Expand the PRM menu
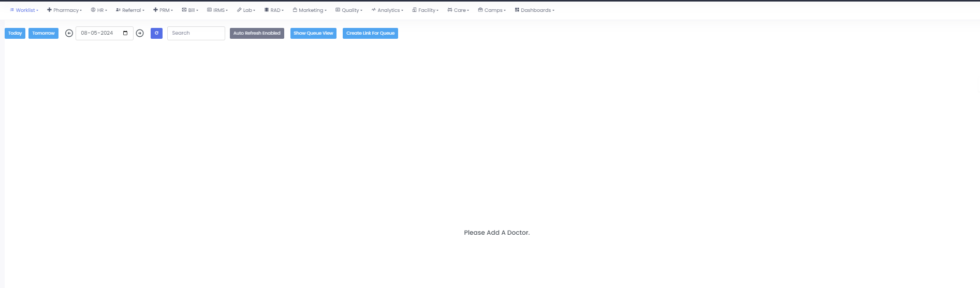980x288 pixels. click(x=163, y=10)
